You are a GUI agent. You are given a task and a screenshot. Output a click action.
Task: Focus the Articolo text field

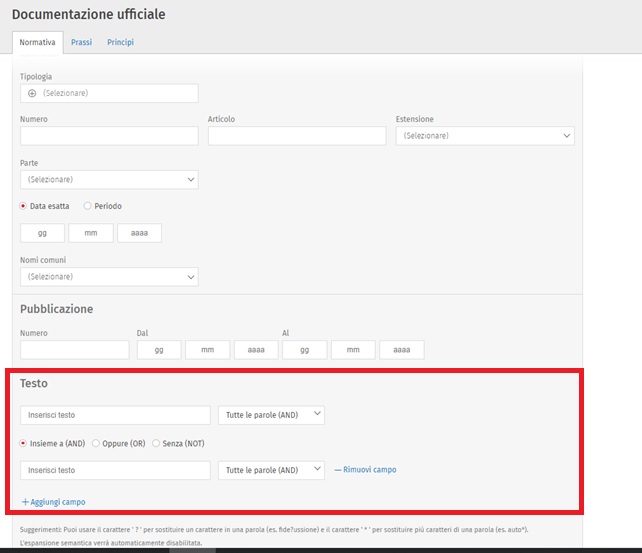(296, 136)
